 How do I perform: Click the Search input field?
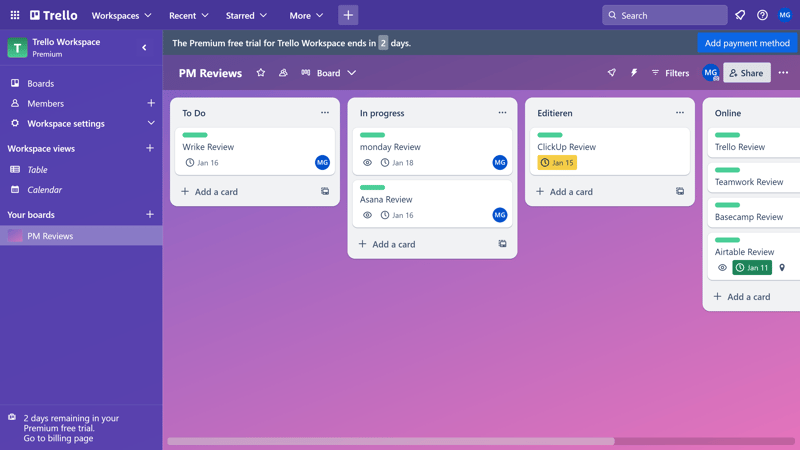665,15
